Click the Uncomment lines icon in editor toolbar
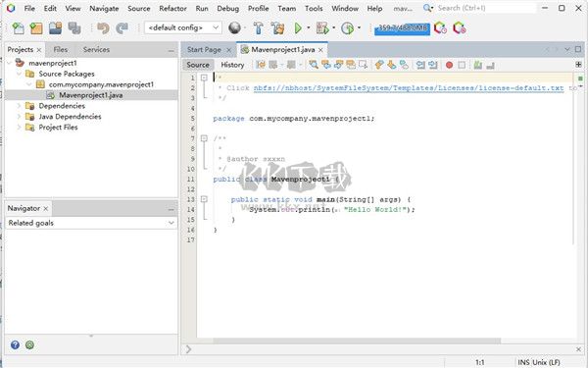 click(x=490, y=65)
